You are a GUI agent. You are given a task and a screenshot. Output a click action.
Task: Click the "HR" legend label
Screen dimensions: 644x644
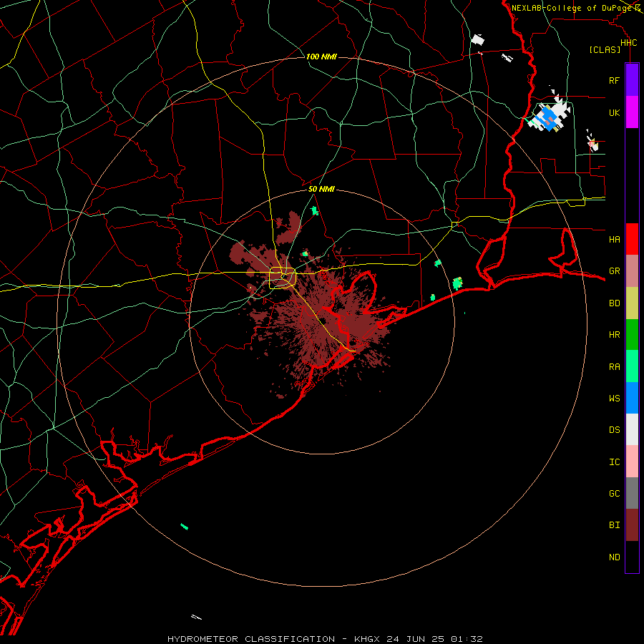pyautogui.click(x=614, y=335)
